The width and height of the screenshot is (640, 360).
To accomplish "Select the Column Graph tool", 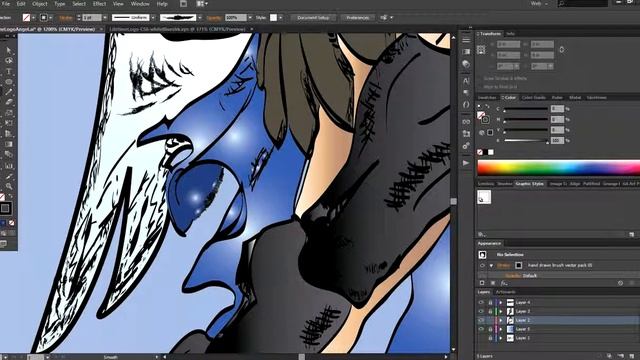I will [9, 166].
